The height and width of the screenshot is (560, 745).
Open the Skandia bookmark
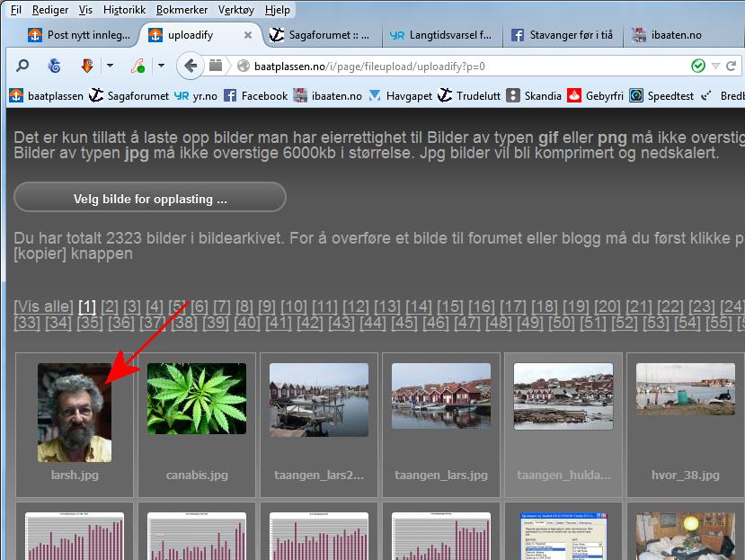click(x=534, y=96)
